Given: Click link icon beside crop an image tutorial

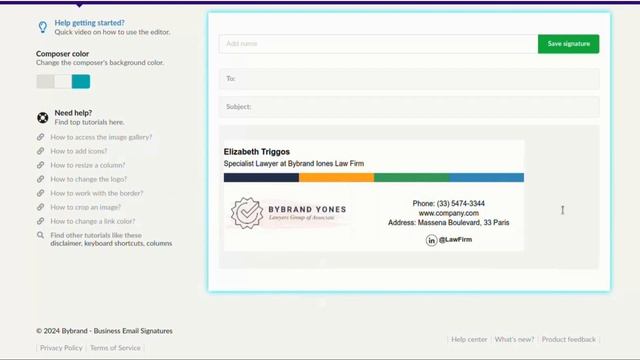Looking at the screenshot, I should click(40, 207).
